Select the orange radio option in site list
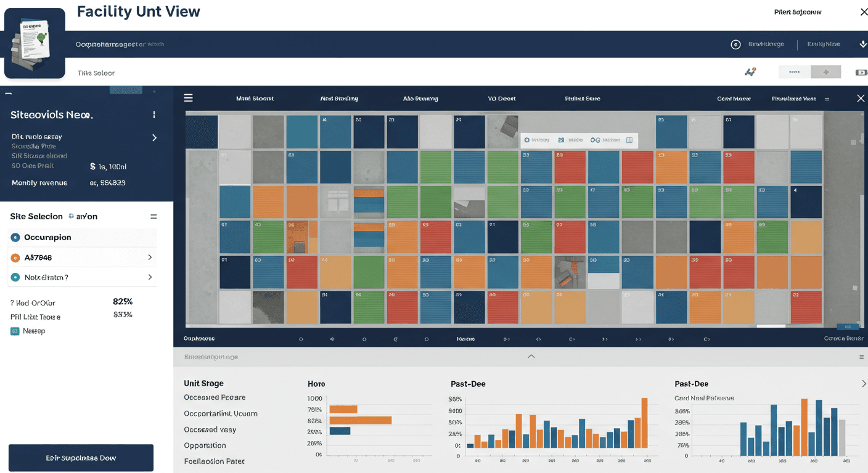The image size is (868, 473). [15, 257]
